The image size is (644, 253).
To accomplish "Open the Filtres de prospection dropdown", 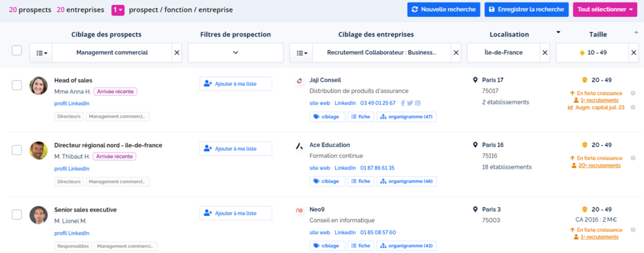I will pos(235,53).
